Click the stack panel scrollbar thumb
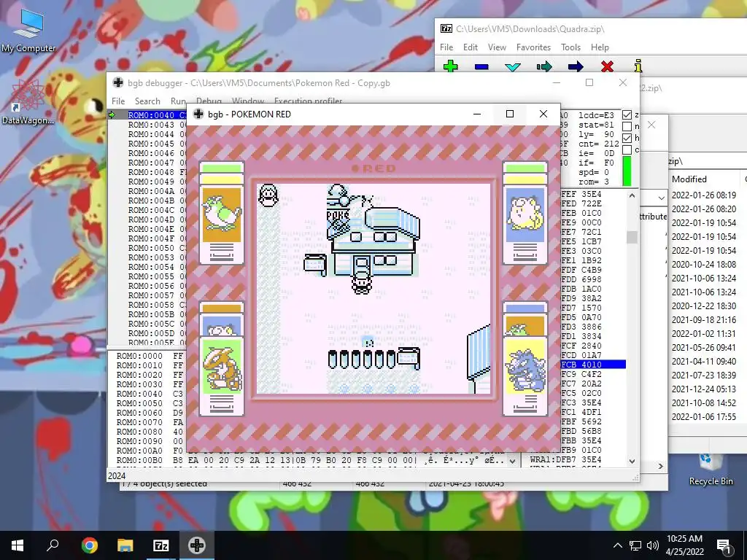 click(x=632, y=237)
